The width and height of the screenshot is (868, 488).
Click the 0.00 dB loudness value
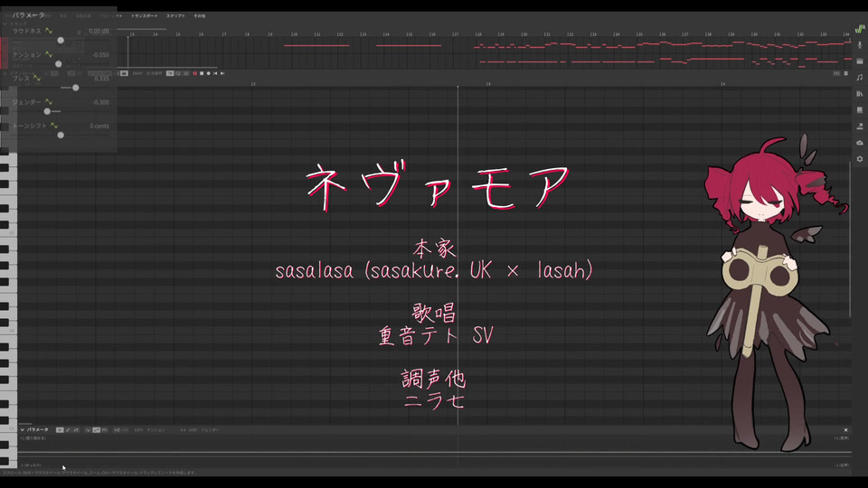(x=99, y=31)
